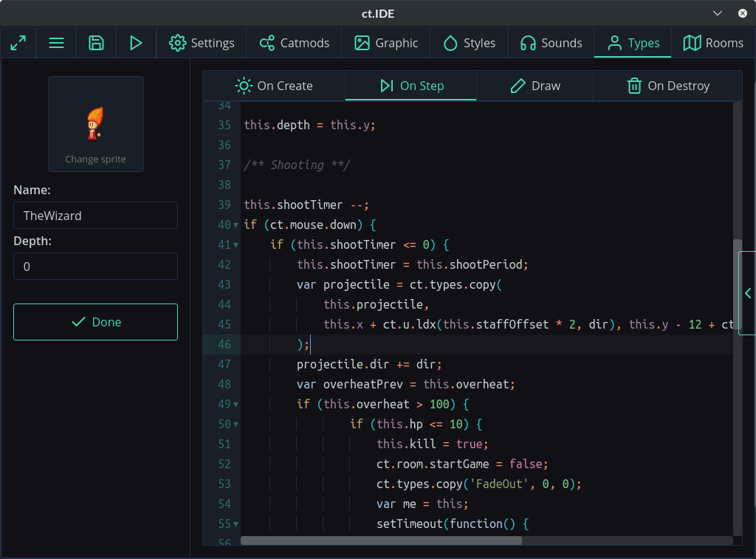Open the hamburger main menu
This screenshot has width=756, height=559.
[x=57, y=43]
